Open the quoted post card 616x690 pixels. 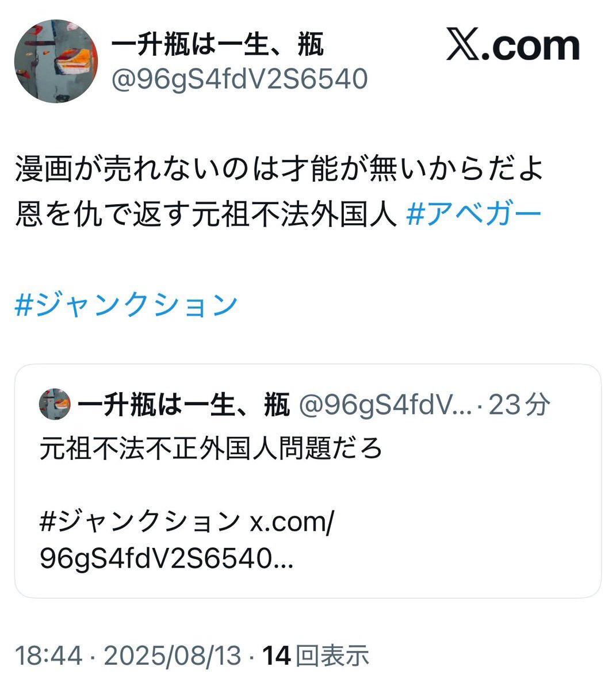point(308,481)
